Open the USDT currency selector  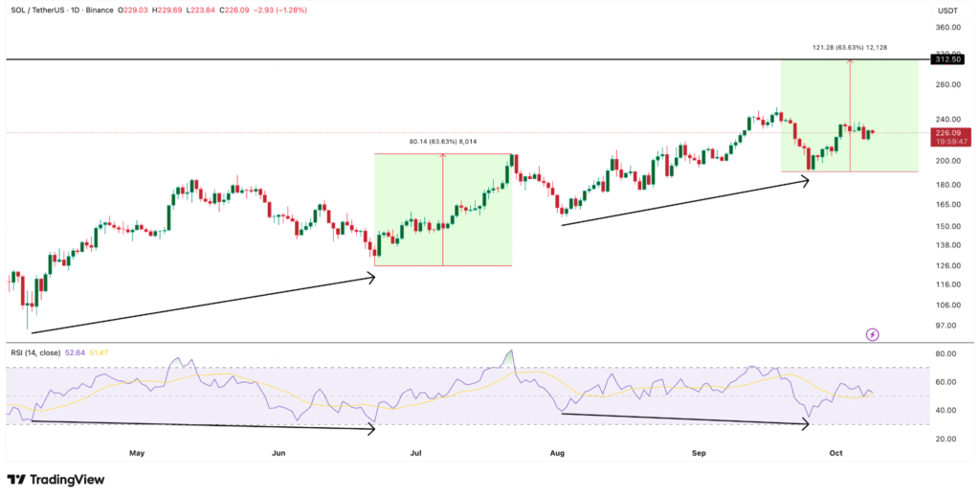click(950, 11)
